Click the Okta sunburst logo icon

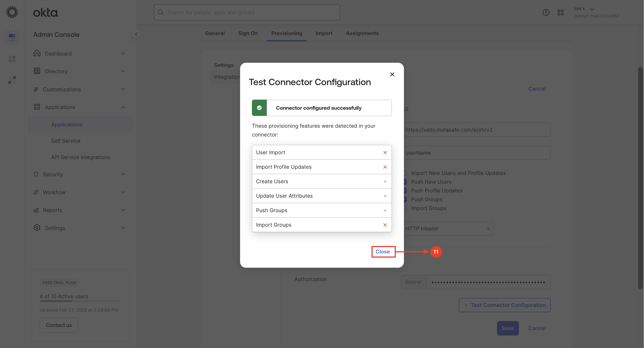pos(12,12)
